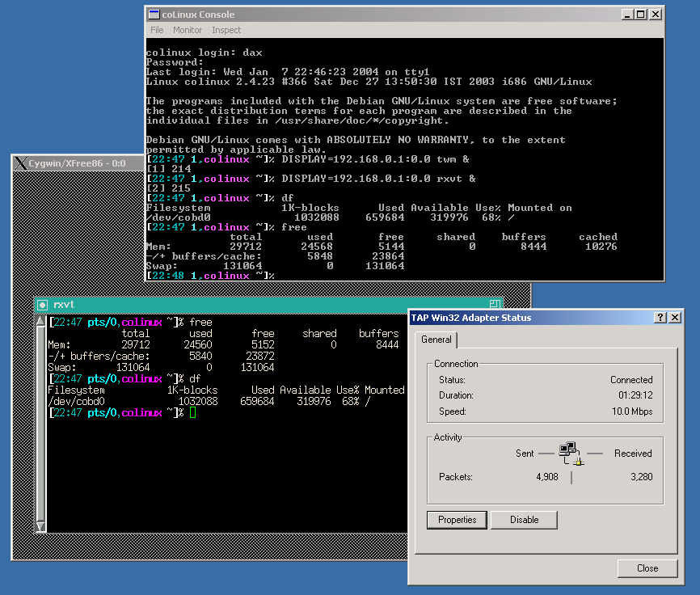Click the rxvt titlebar resize icon
This screenshot has width=700, height=595.
[494, 304]
